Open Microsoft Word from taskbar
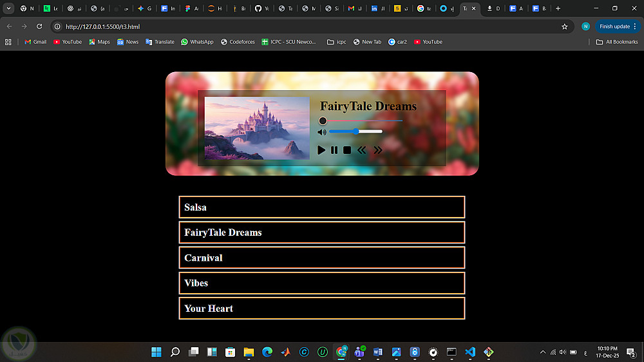This screenshot has height=362, width=644. 378,352
